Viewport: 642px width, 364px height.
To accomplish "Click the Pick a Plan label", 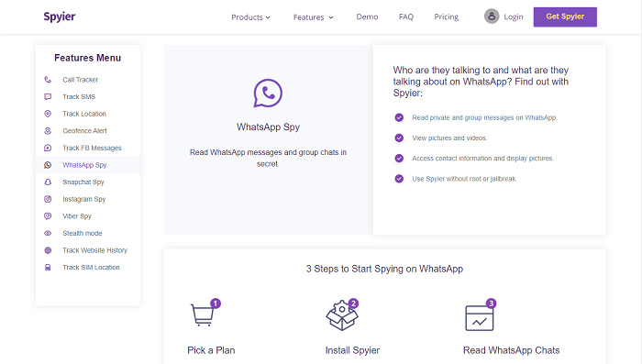I will pos(211,350).
